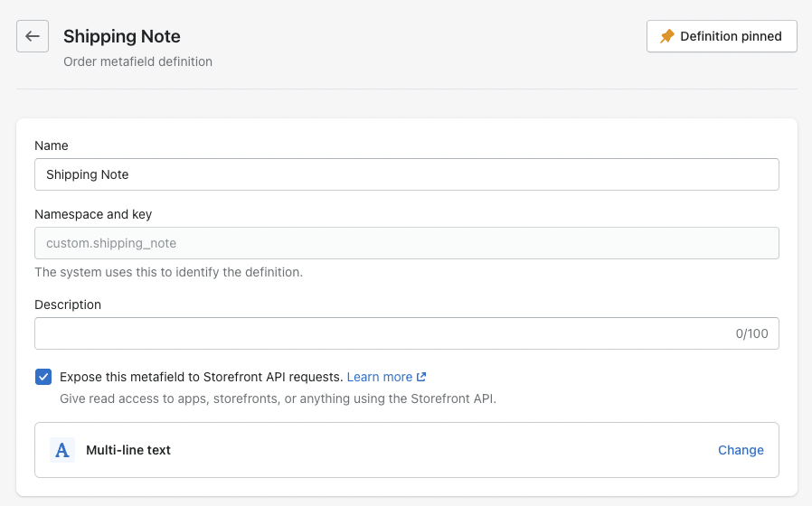
Task: Click the "Order metafield definition" subtitle
Action: click(x=137, y=61)
